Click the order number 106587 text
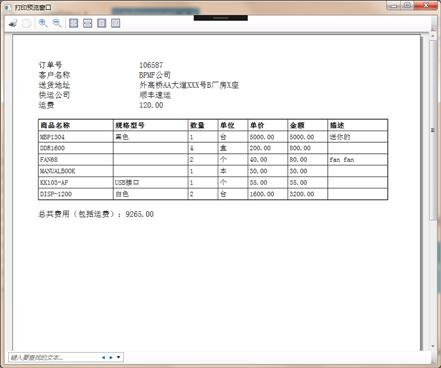 (151, 65)
